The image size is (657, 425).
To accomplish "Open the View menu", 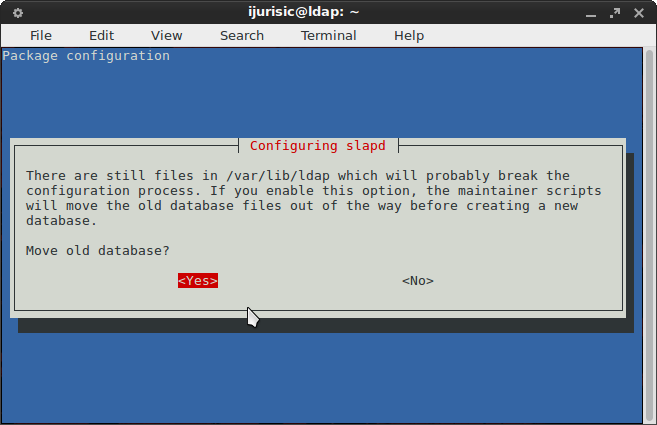I will tap(166, 36).
